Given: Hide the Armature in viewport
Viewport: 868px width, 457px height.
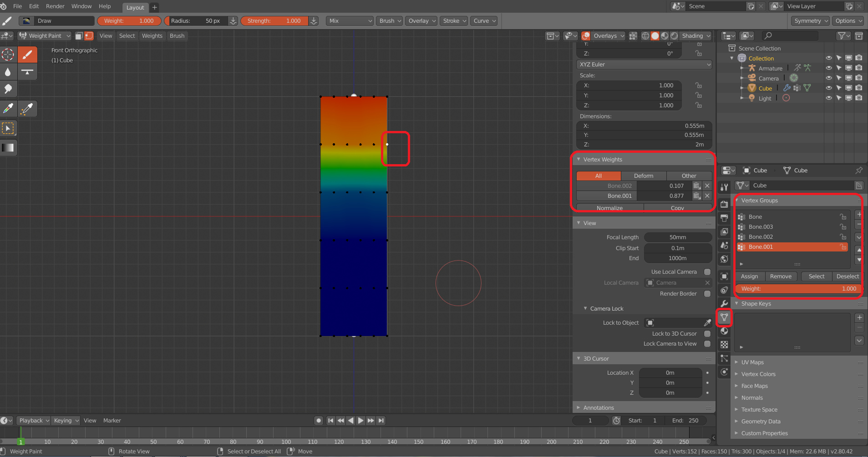Looking at the screenshot, I should click(829, 68).
